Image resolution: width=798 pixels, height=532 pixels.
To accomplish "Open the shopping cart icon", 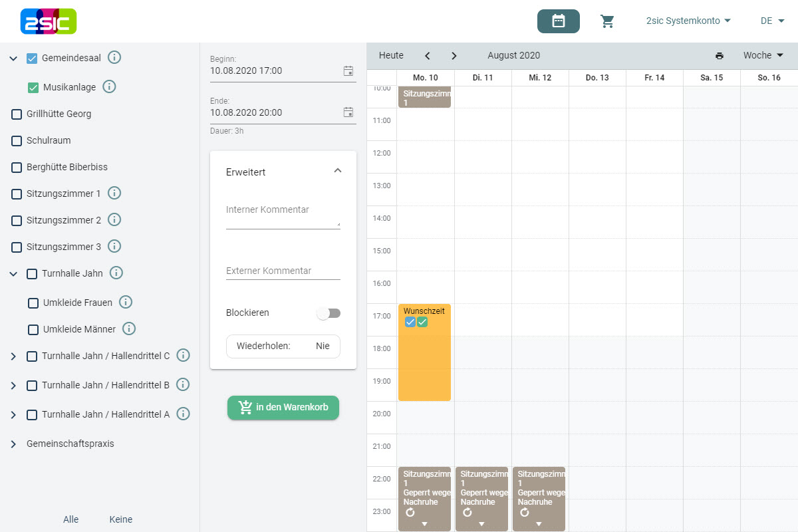I will point(607,21).
